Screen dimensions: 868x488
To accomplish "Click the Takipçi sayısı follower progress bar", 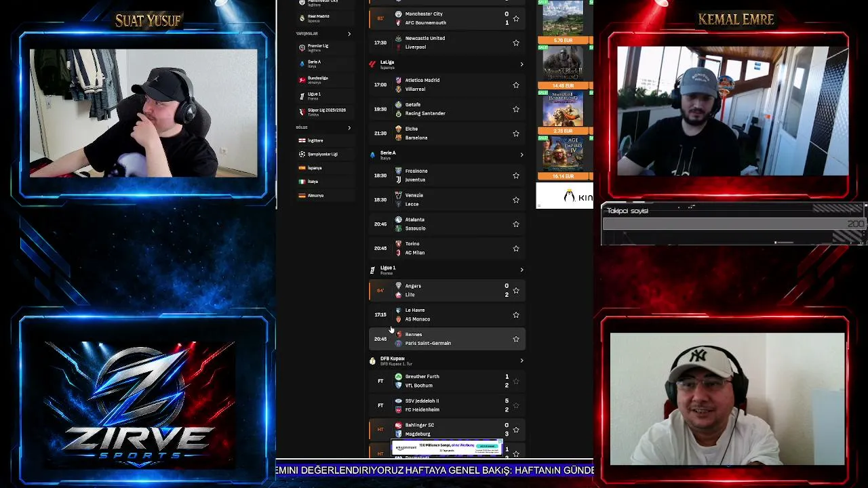I will coord(734,224).
